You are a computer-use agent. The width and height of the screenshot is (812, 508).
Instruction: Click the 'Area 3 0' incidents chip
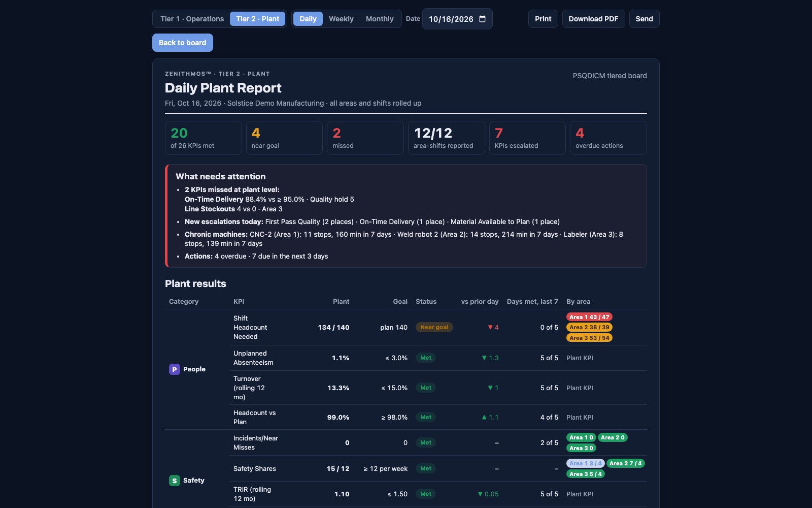tap(581, 448)
